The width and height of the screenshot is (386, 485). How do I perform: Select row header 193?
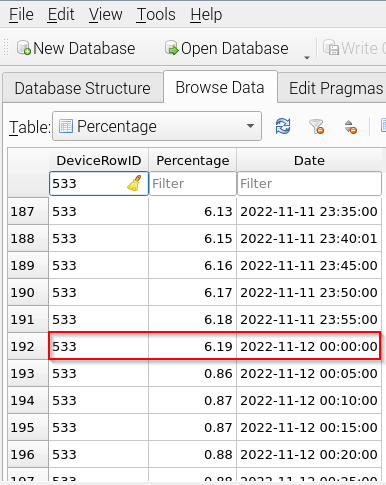pos(28,373)
